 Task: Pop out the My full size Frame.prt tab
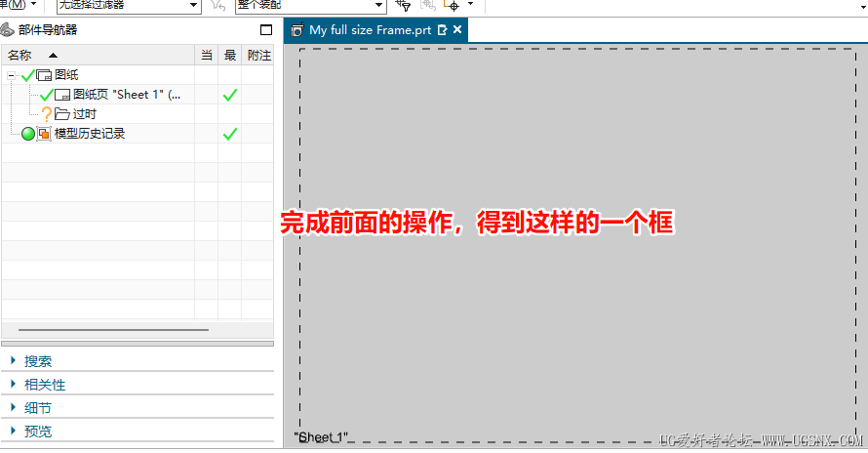(443, 30)
